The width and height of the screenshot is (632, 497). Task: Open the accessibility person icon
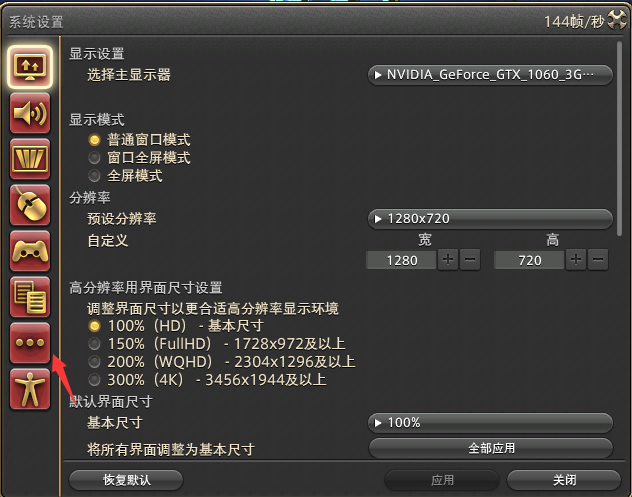(30, 389)
